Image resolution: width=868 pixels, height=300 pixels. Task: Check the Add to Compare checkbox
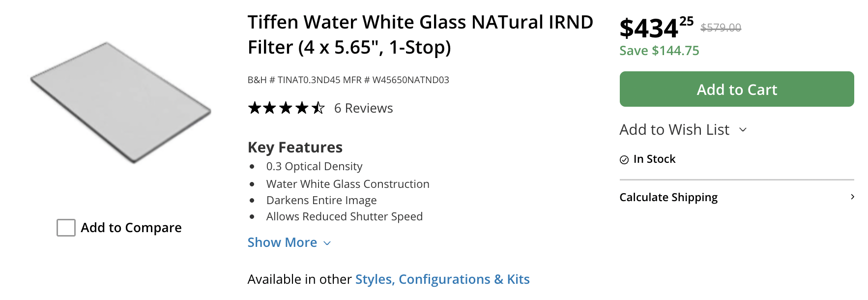coord(66,228)
